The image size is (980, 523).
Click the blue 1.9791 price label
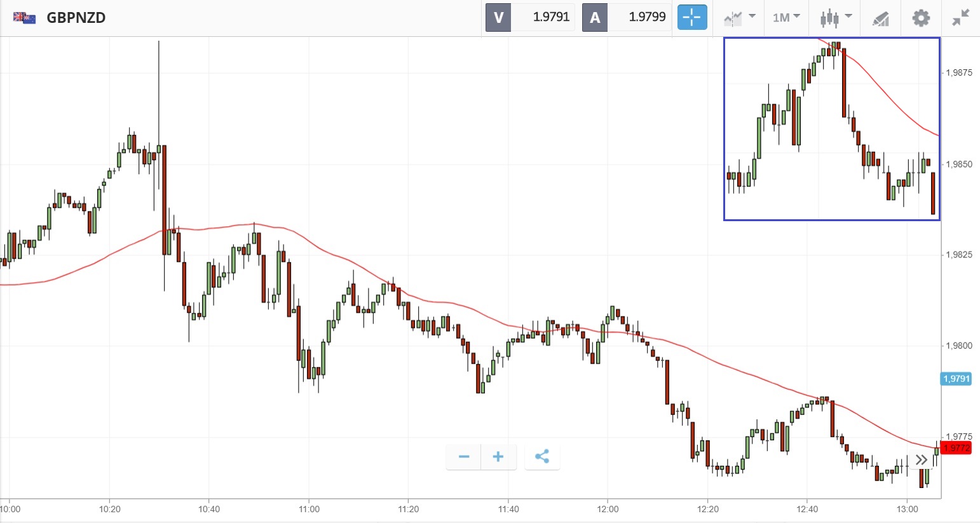[x=956, y=379]
